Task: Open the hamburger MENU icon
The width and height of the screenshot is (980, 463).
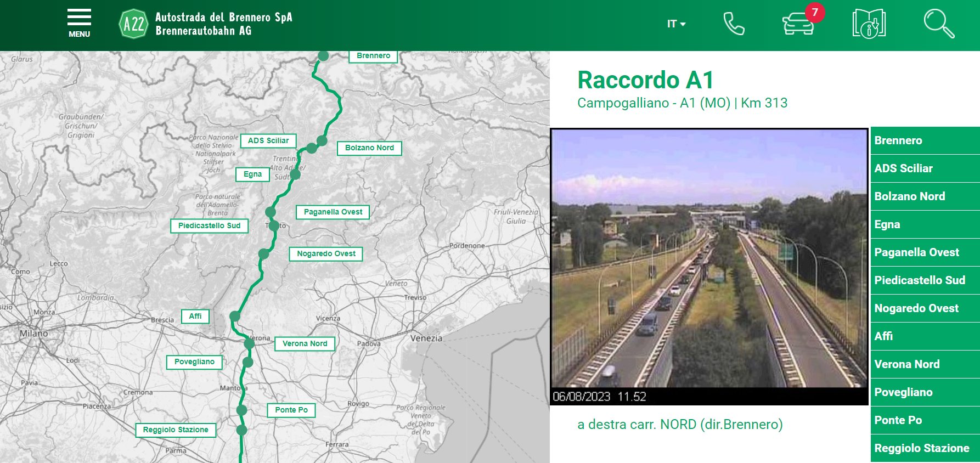Action: click(79, 23)
